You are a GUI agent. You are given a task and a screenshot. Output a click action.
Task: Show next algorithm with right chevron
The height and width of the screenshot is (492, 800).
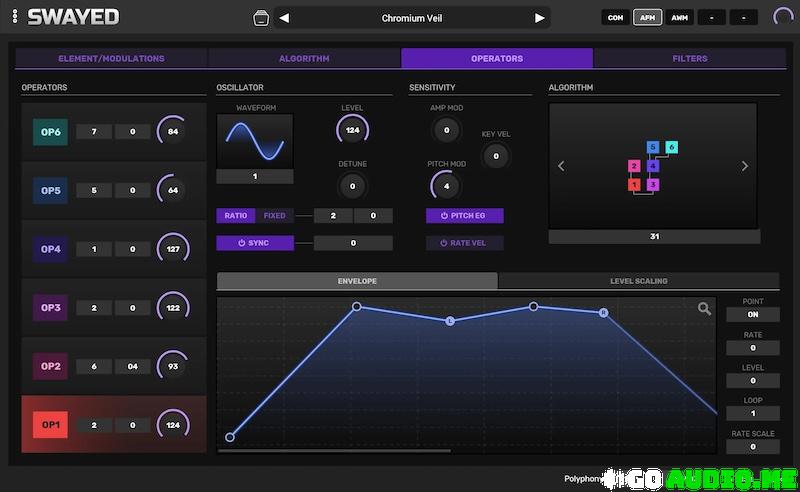pyautogui.click(x=745, y=166)
